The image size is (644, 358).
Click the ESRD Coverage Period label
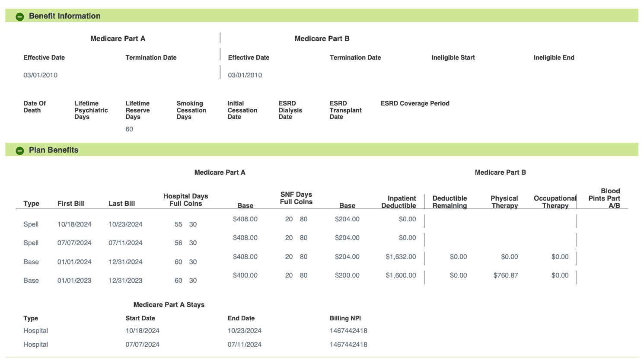(x=415, y=103)
